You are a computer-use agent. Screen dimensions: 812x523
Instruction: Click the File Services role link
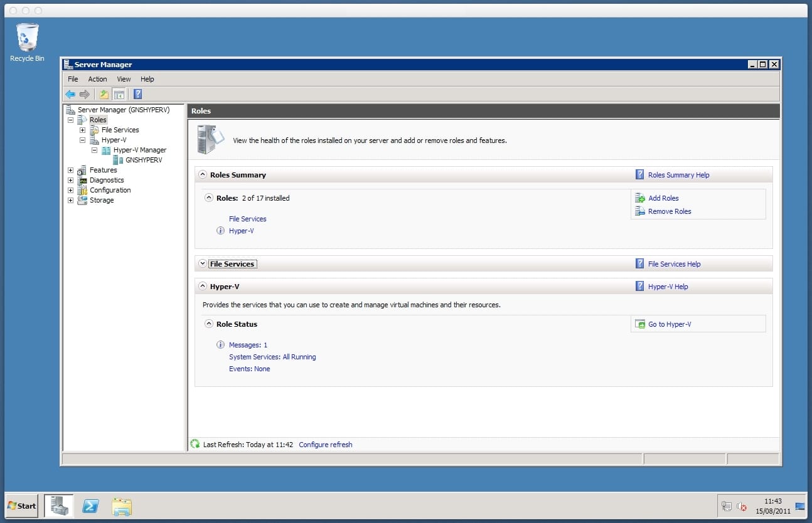pos(247,219)
